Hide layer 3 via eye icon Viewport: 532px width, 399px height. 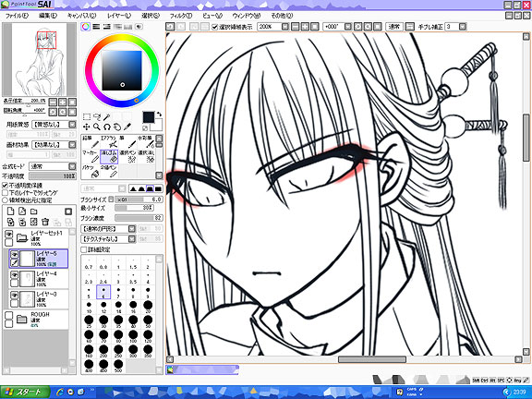(14, 295)
